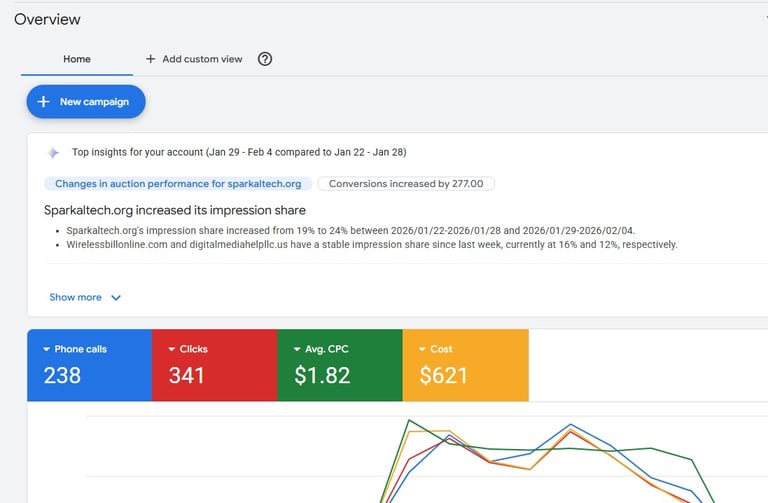
Task: Click the Show more link
Action: [x=76, y=297]
